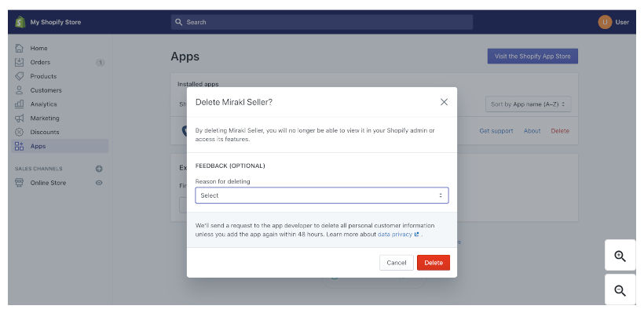
Task: Click the Marketing megaphone icon
Action: (x=20, y=118)
